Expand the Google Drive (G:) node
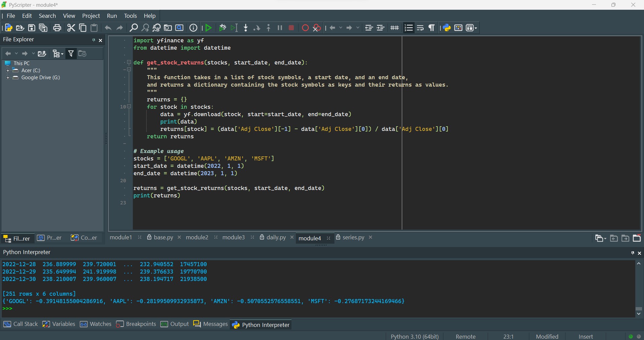 pyautogui.click(x=7, y=78)
